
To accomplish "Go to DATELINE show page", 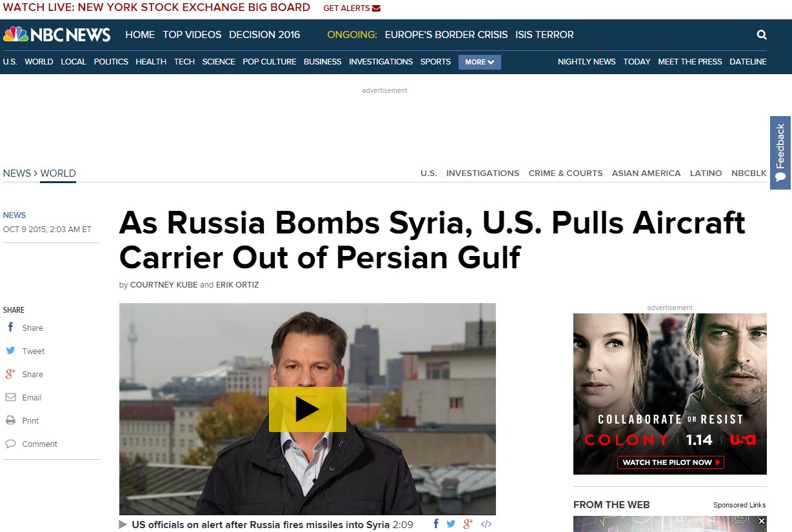I will tap(748, 62).
